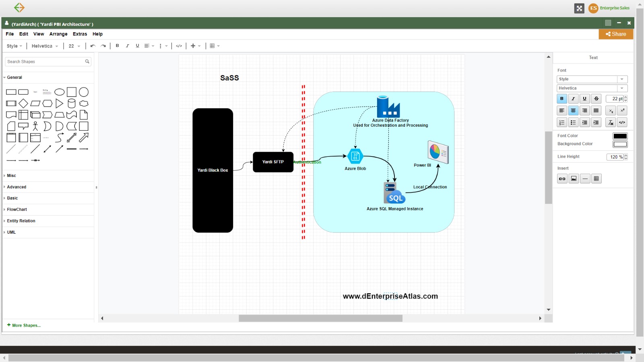The image size is (644, 362).
Task: Open the table dropdown in the toolbar
Action: (215, 46)
